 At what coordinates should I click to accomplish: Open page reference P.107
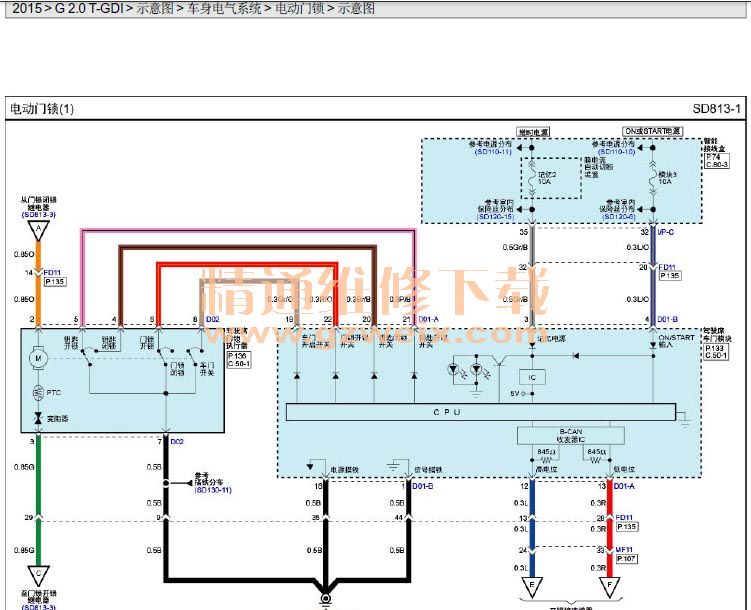[626, 558]
